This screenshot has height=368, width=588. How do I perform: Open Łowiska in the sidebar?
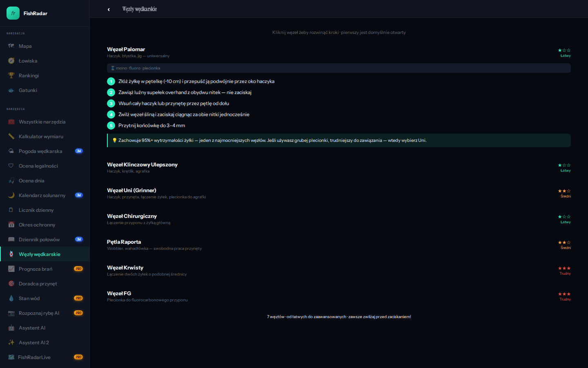click(x=28, y=61)
